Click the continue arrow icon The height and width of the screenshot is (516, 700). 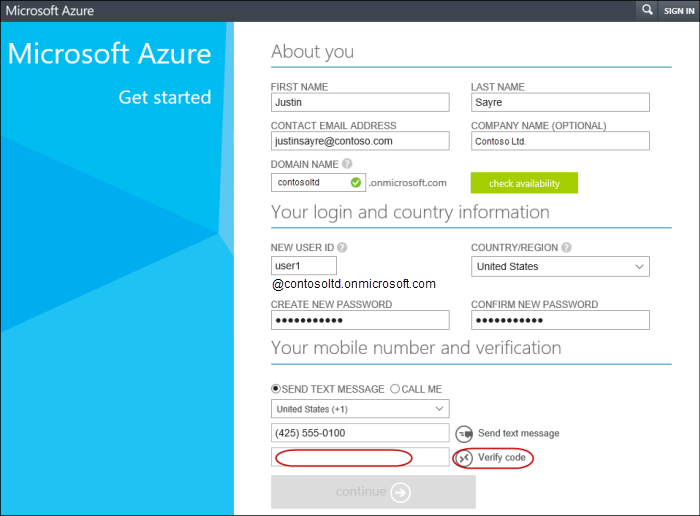400,492
